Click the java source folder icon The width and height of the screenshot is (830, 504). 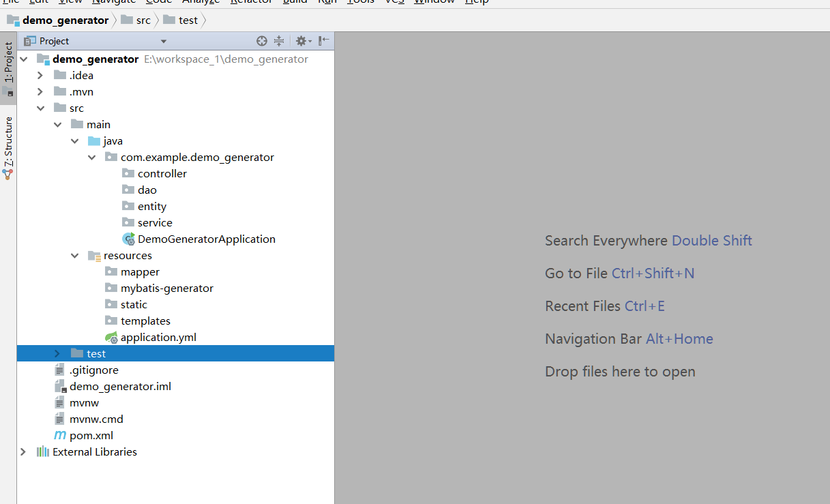tap(94, 140)
